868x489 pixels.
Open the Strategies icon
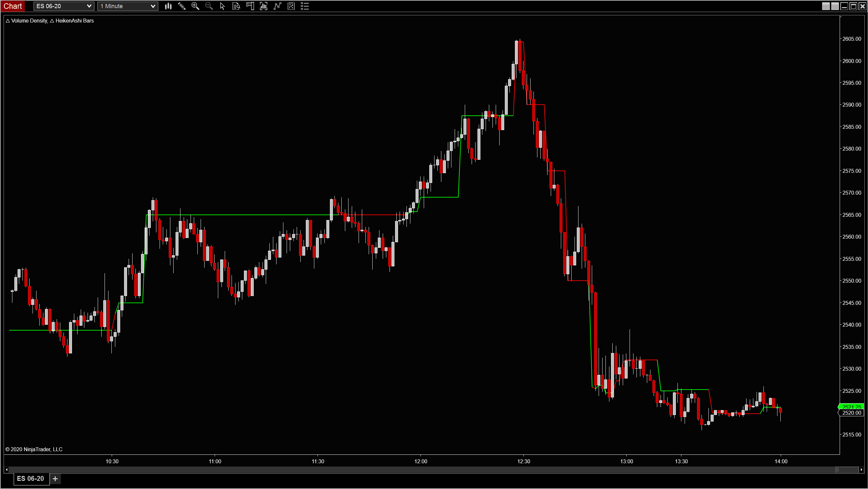click(291, 6)
